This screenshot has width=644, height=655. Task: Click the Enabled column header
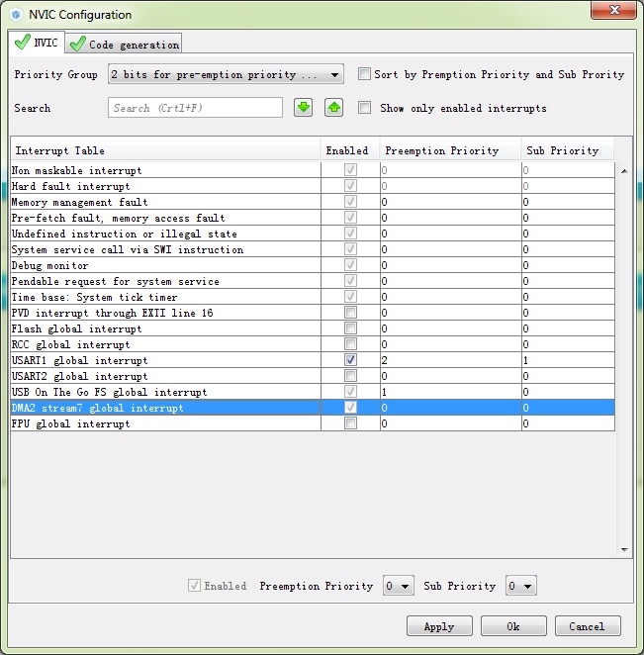pyautogui.click(x=350, y=150)
